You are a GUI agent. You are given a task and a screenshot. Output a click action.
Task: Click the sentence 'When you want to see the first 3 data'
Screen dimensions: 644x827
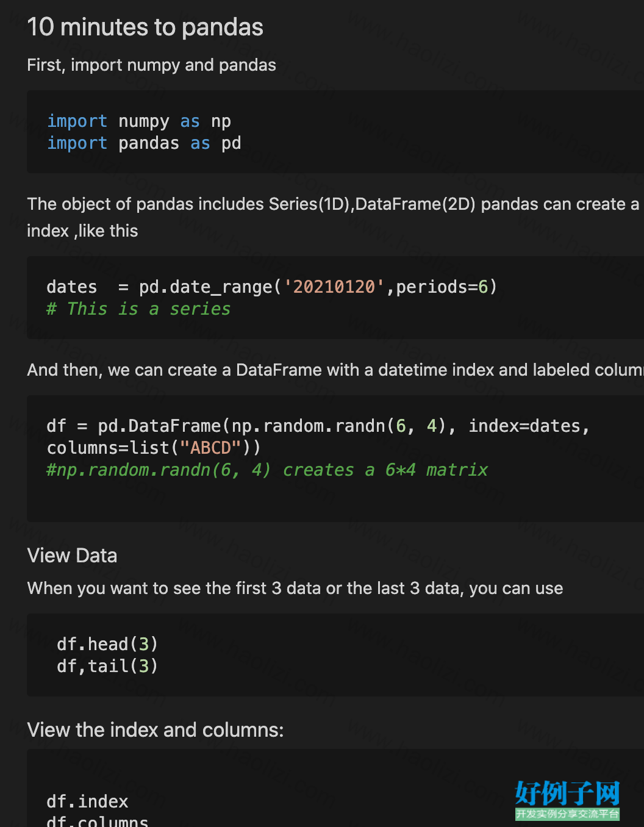pos(295,589)
